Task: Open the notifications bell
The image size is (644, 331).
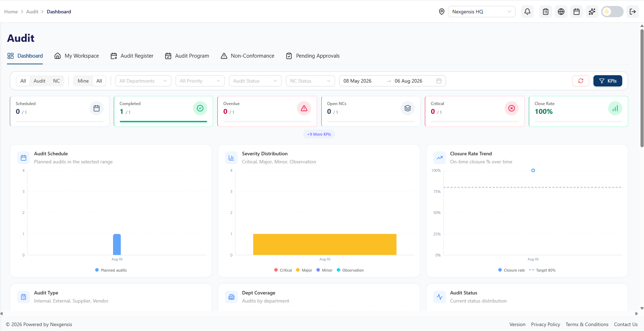Action: [527, 12]
